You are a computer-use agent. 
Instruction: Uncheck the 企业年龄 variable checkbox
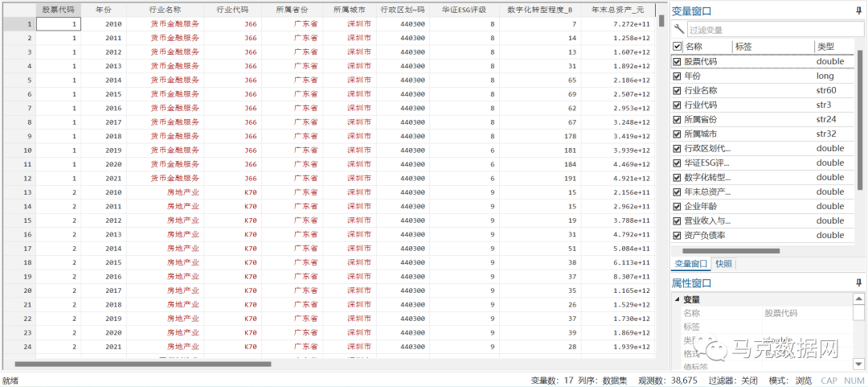677,206
